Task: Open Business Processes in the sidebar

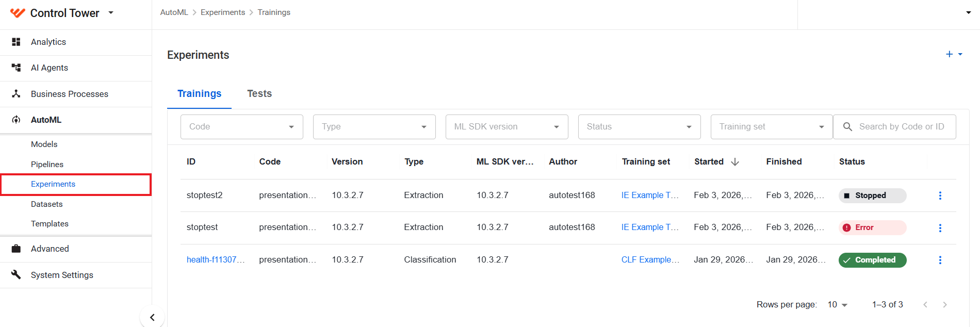Action: (x=76, y=94)
